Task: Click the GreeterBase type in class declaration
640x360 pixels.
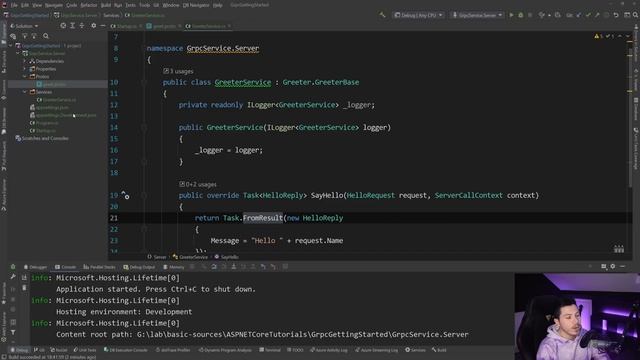Action: tap(337, 82)
